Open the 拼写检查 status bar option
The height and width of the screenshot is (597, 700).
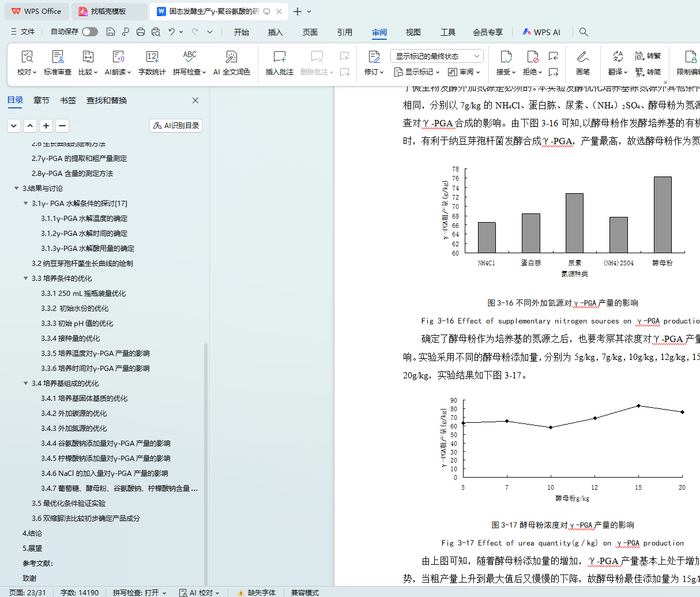(139, 592)
